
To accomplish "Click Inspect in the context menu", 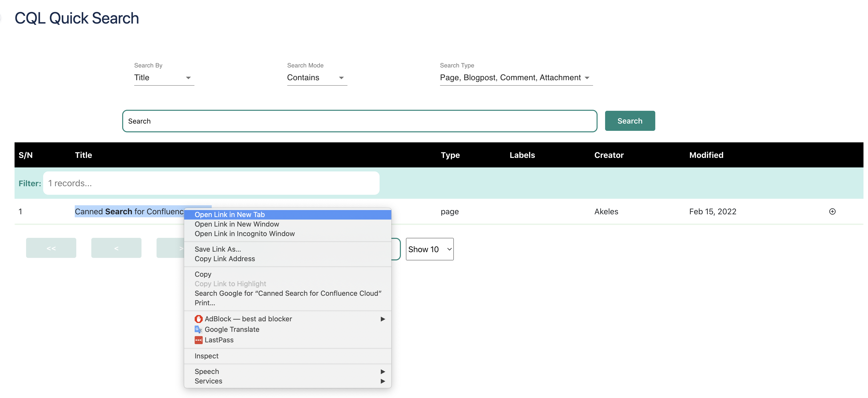I will [206, 356].
